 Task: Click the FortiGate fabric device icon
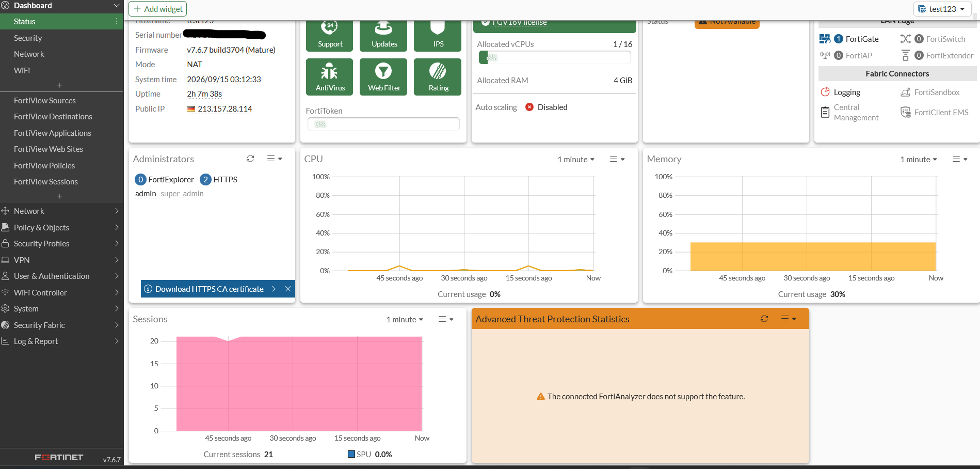click(x=825, y=39)
